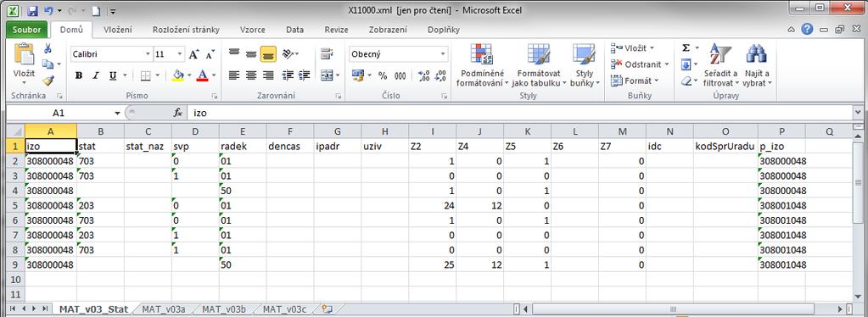Expand the Name Box dropdown arrow
This screenshot has width=868, height=317.
(x=117, y=113)
